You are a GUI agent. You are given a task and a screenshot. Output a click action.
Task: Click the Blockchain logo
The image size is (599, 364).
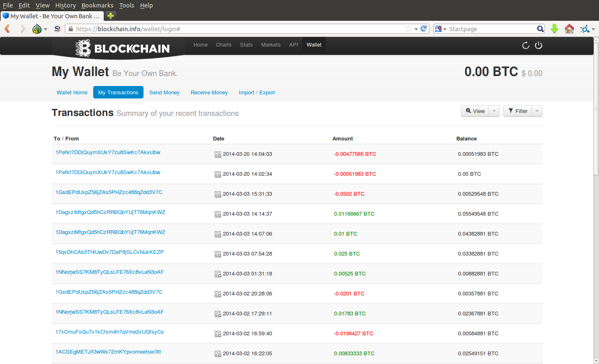pos(123,48)
